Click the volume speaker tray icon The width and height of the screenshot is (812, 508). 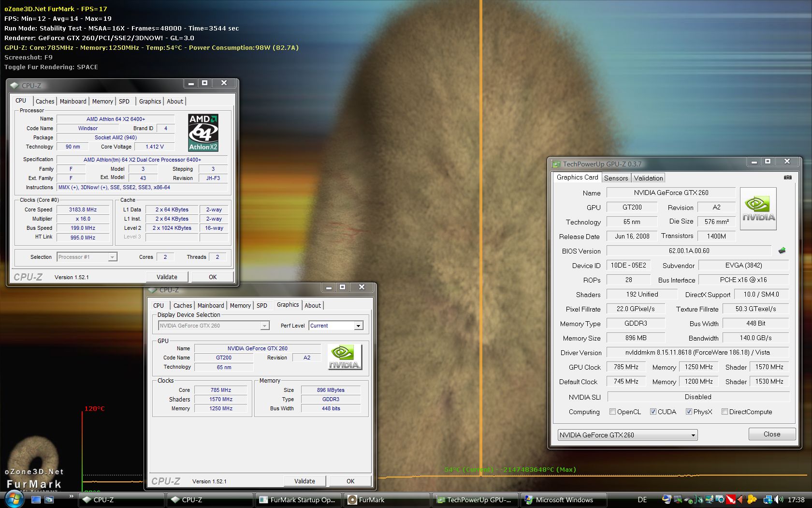[x=779, y=500]
